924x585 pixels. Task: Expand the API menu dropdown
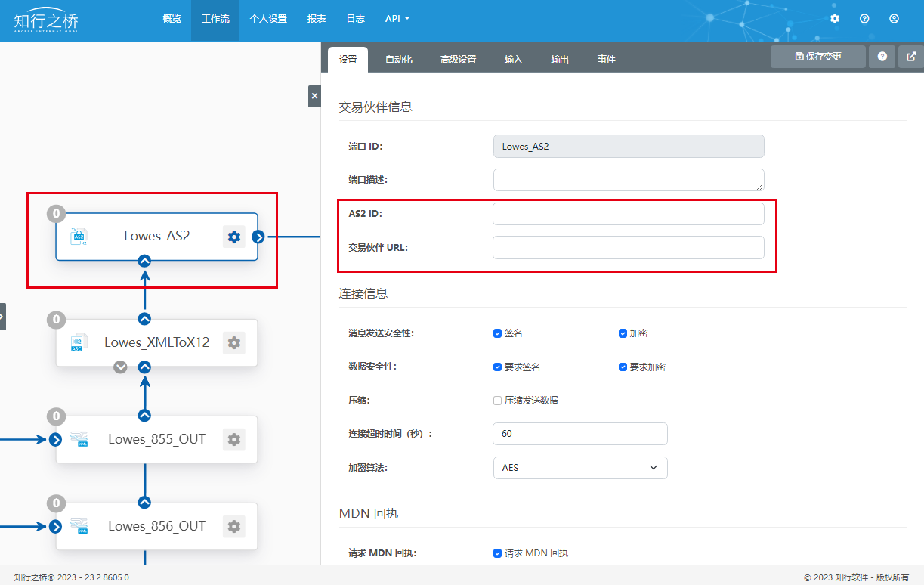tap(397, 19)
